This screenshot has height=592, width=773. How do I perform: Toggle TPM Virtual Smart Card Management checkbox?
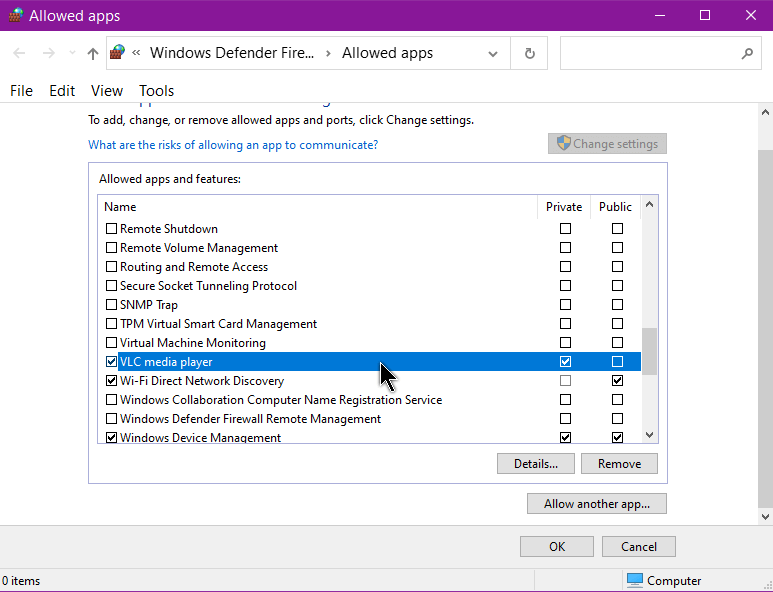click(x=111, y=324)
